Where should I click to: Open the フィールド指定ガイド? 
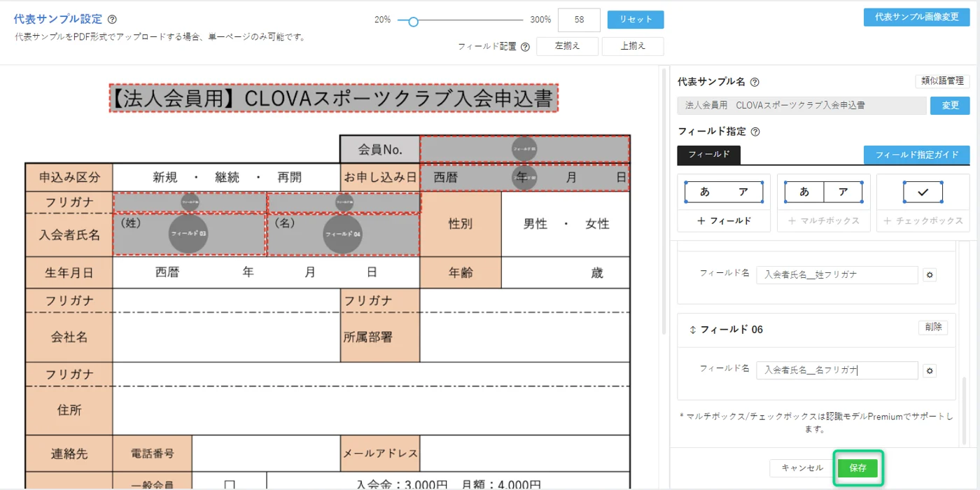tap(916, 155)
